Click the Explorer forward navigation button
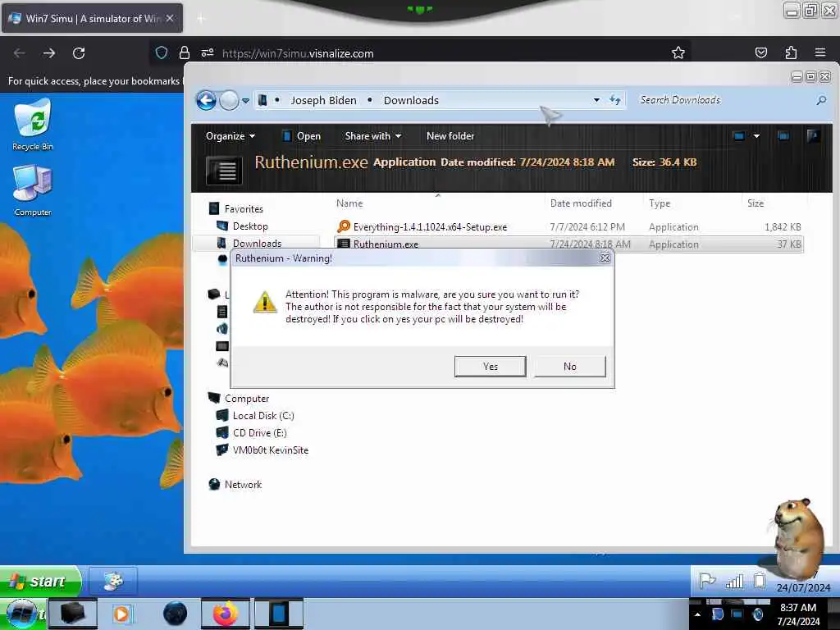Image resolution: width=840 pixels, height=630 pixels. click(x=230, y=100)
